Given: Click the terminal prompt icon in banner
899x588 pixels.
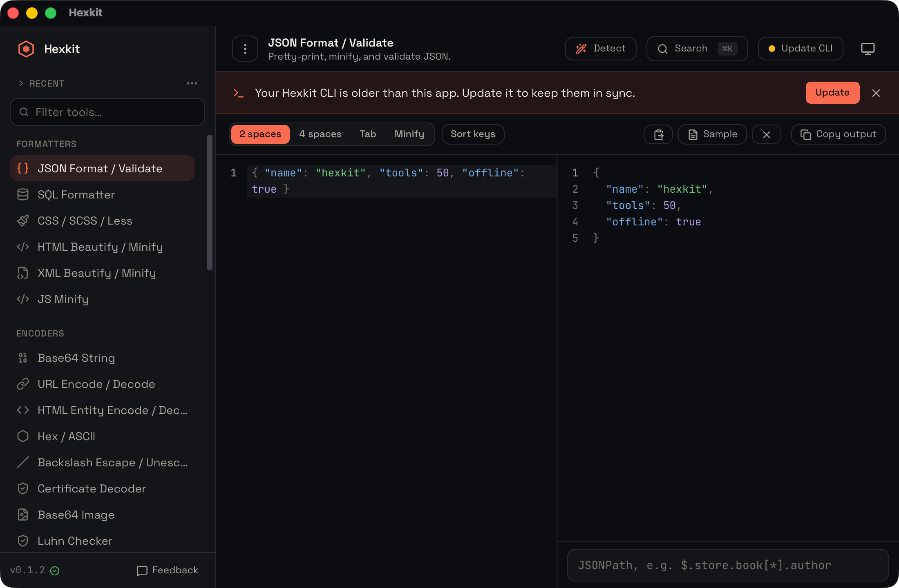Looking at the screenshot, I should (x=238, y=93).
